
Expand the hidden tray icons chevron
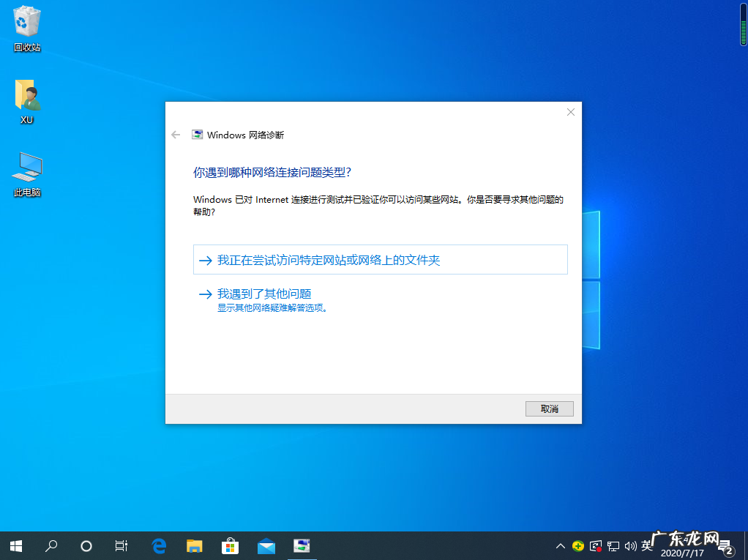coord(560,546)
